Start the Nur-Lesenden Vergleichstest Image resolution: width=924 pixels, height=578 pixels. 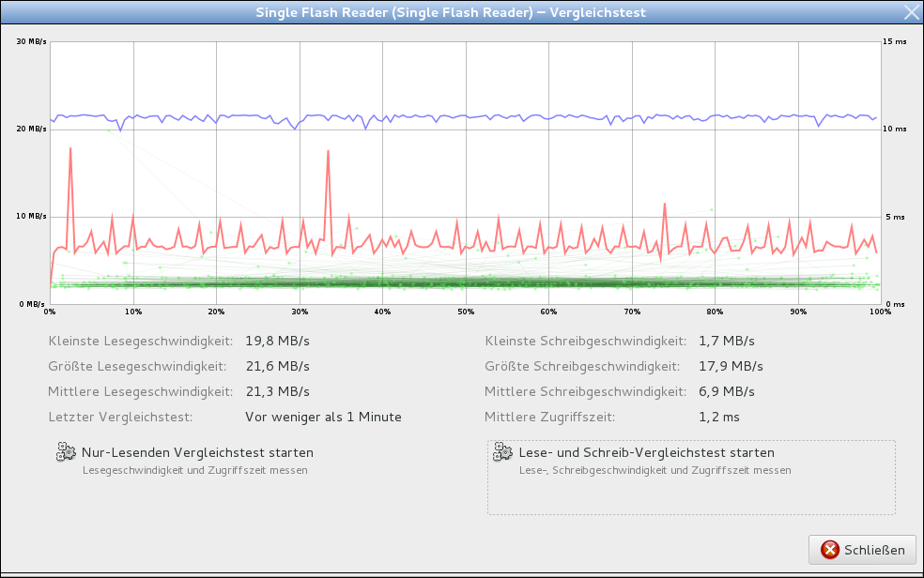click(x=197, y=453)
